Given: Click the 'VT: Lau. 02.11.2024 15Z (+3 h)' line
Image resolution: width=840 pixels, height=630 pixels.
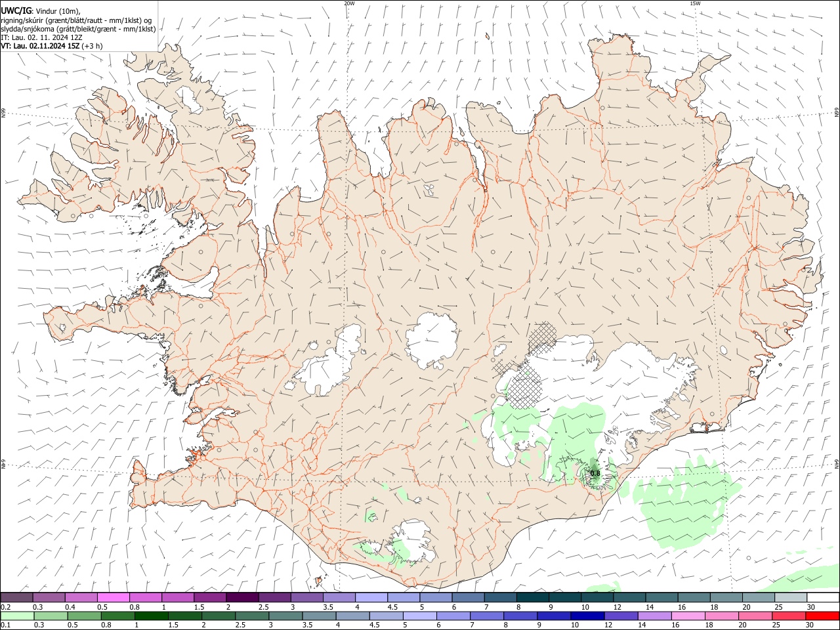Looking at the screenshot, I should pos(52,46).
